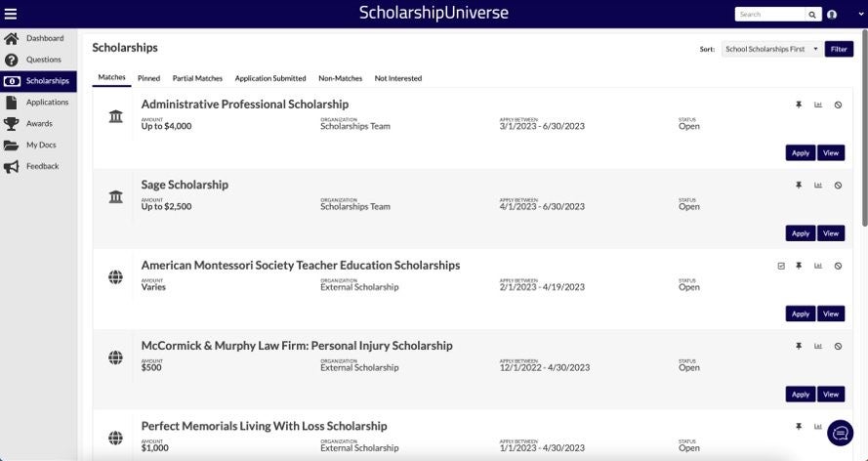Screen dimensions: 868x461
Task: Click into the top Search field
Action: [x=769, y=15]
